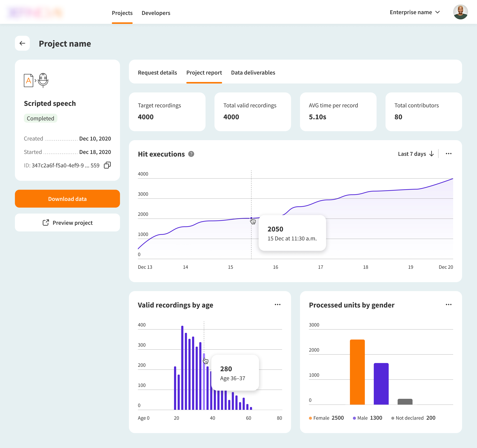Image resolution: width=477 pixels, height=448 pixels.
Task: Open the Developers menu item
Action: (156, 13)
